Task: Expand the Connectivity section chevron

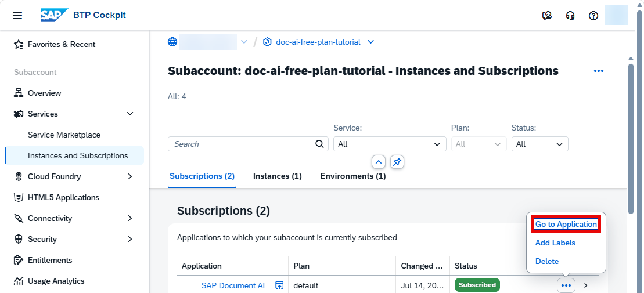Action: point(129,218)
